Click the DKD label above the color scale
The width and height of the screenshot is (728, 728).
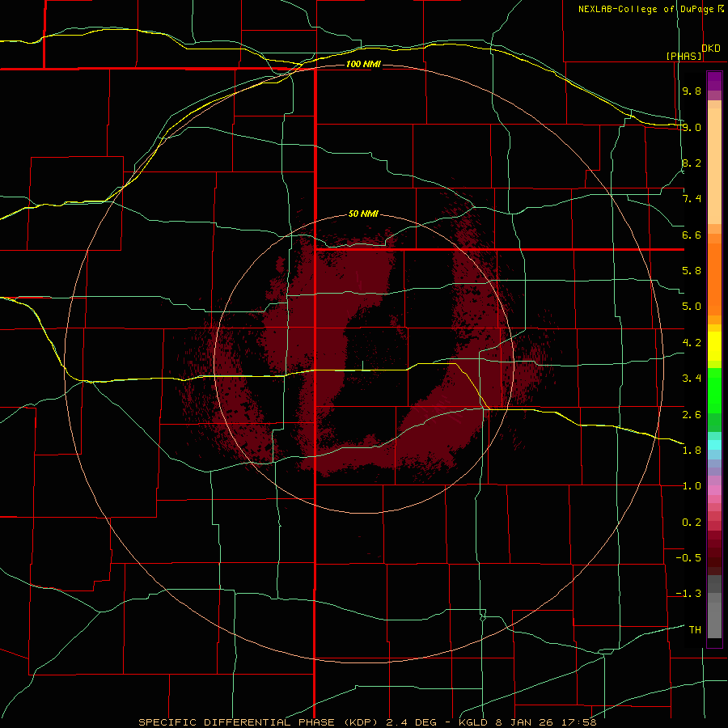point(711,49)
